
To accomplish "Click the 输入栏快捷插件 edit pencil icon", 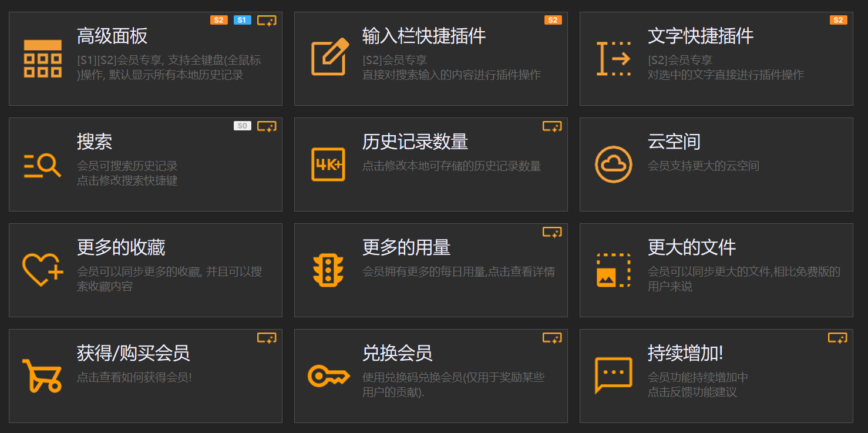I will (x=329, y=59).
